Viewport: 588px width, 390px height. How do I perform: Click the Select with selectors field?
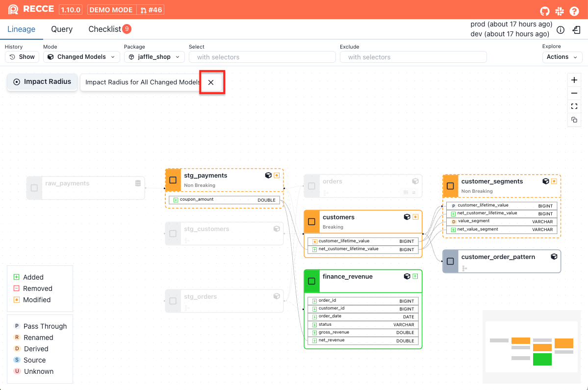point(262,57)
